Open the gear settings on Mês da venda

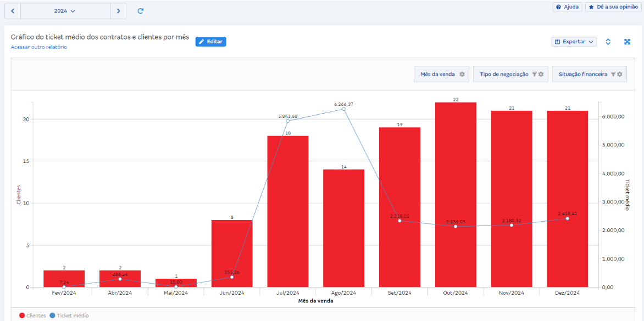coord(462,74)
